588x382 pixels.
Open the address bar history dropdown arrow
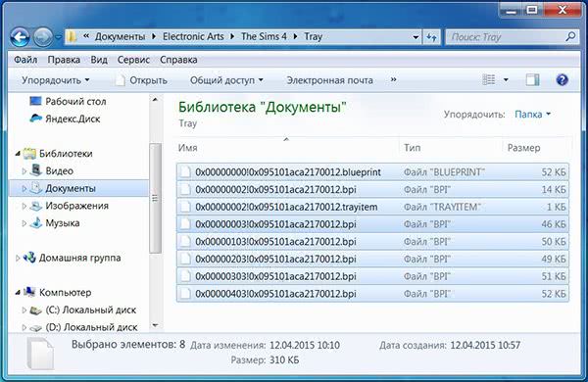coord(416,37)
